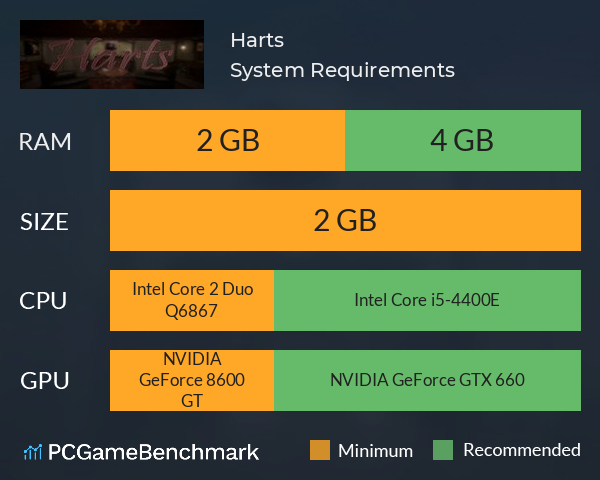The image size is (600, 480).
Task: Click the System Requirements heading
Action: point(342,70)
